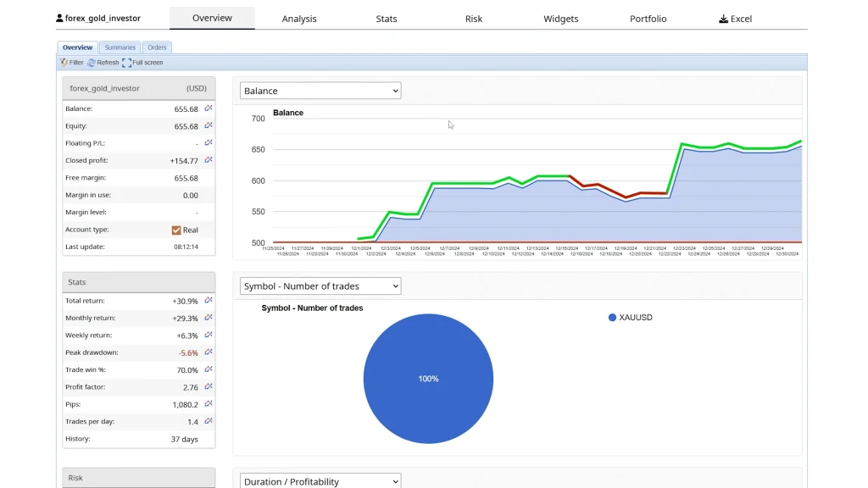Open the Balance chart dropdown
The height and width of the screenshot is (488, 868).
320,91
